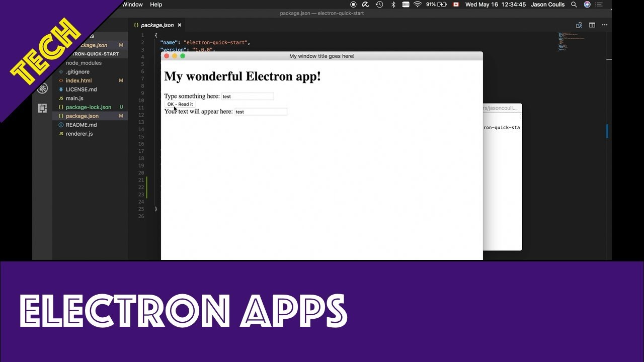The image size is (644, 362).
Task: Expand the node_modules folder
Action: (x=90, y=63)
